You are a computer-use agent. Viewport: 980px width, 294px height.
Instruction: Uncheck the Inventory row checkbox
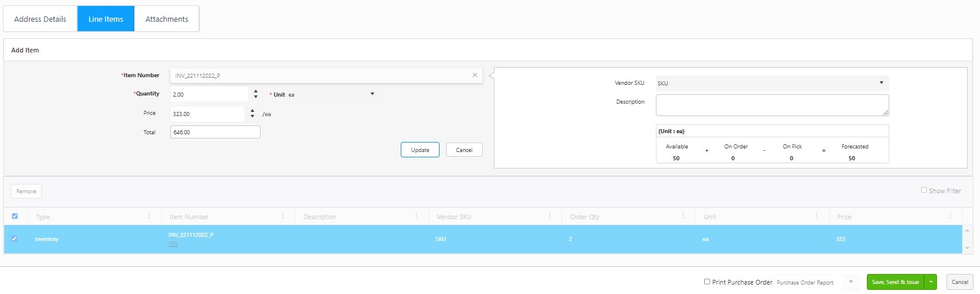(x=14, y=239)
